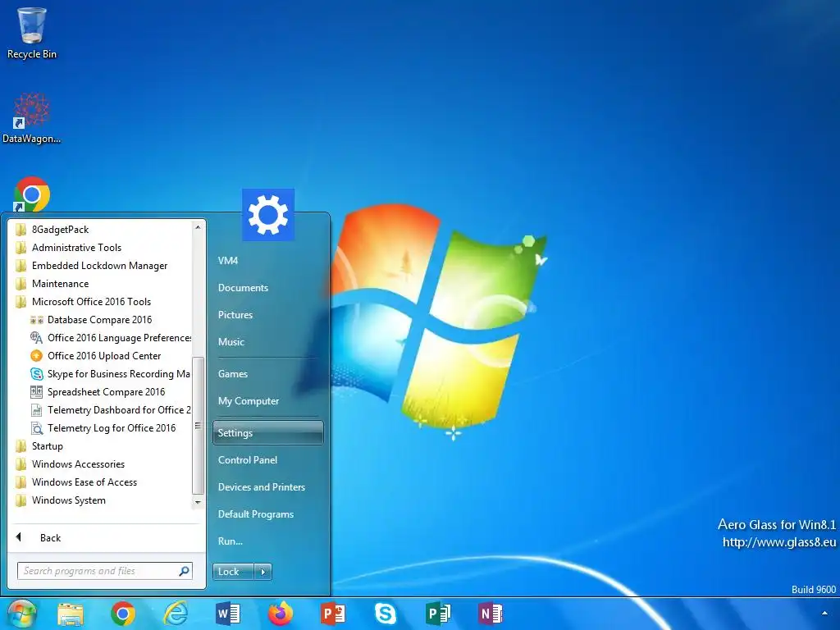Launch Firefox from the taskbar

point(281,614)
